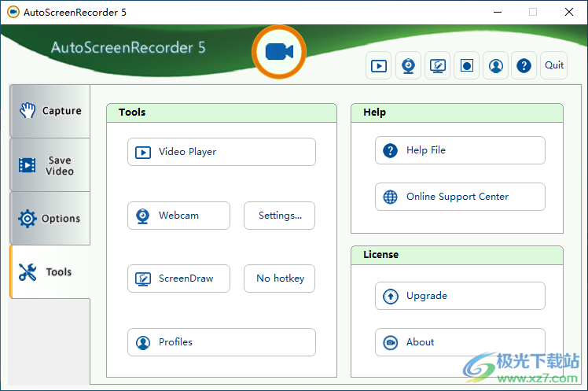Switch to the Capture tab
The image size is (588, 391).
(x=50, y=111)
